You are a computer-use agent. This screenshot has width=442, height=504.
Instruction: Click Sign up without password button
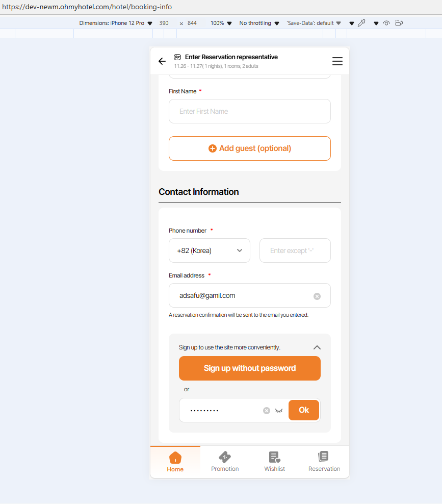(250, 368)
